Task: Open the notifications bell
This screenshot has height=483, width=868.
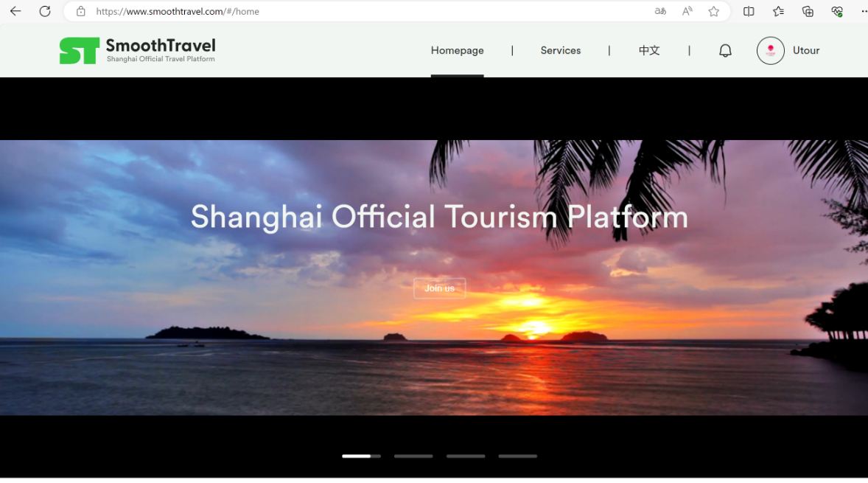Action: [x=725, y=51]
